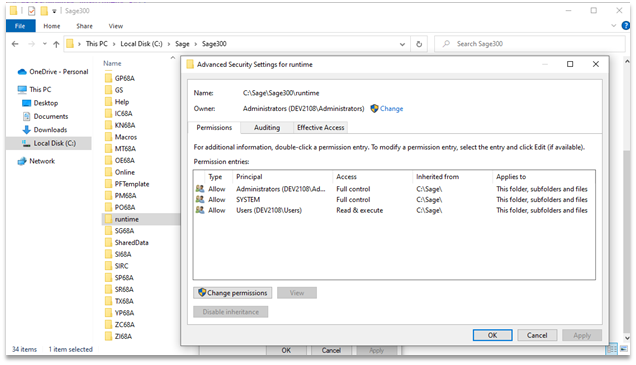Screen dimensions: 636x365
Task: Open Quick Access Toolbar customize dropdown
Action: 54,11
